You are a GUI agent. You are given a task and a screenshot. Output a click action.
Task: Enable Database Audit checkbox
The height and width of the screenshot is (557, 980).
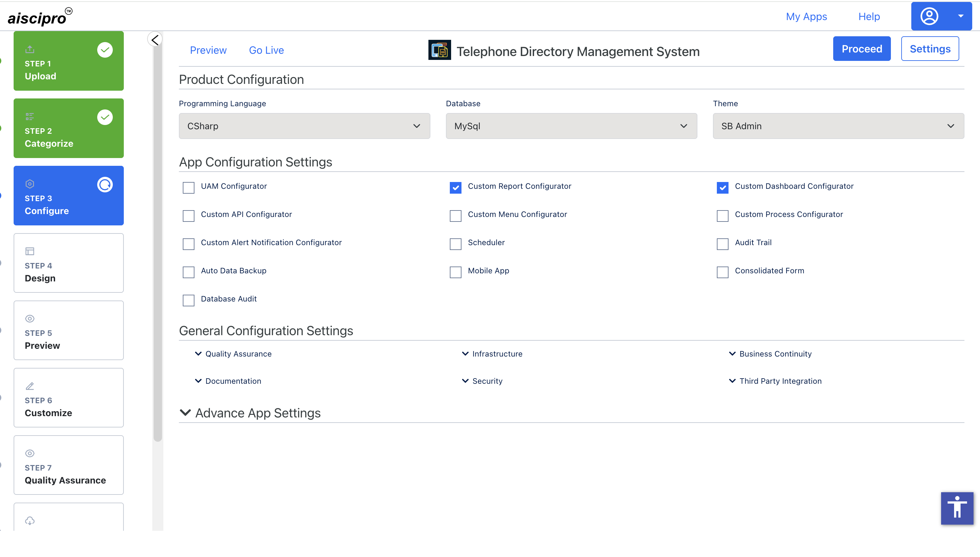(188, 300)
